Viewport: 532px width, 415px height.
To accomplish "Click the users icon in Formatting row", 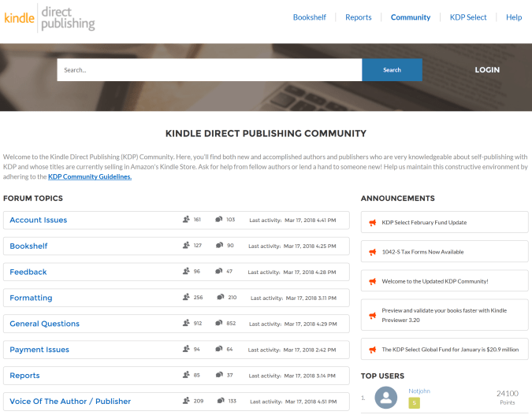I will pyautogui.click(x=186, y=298).
